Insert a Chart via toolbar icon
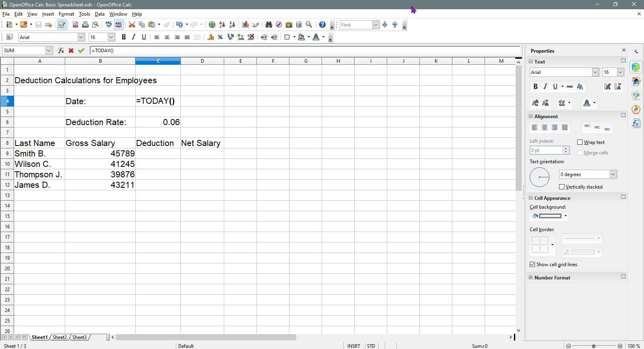 [246, 25]
